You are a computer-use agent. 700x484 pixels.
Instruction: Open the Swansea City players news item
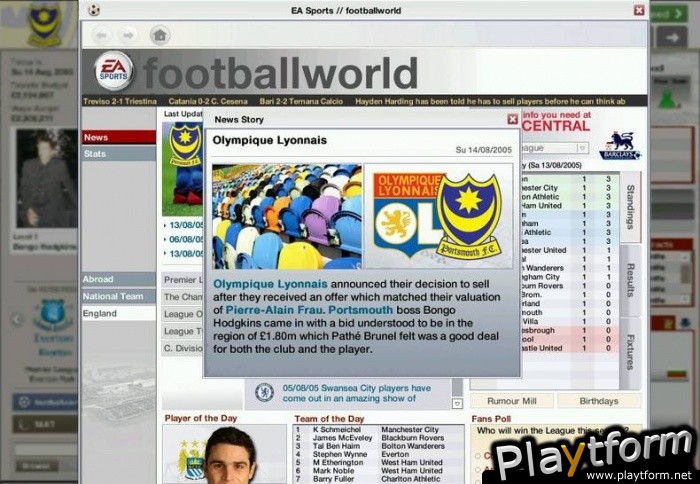click(x=356, y=393)
